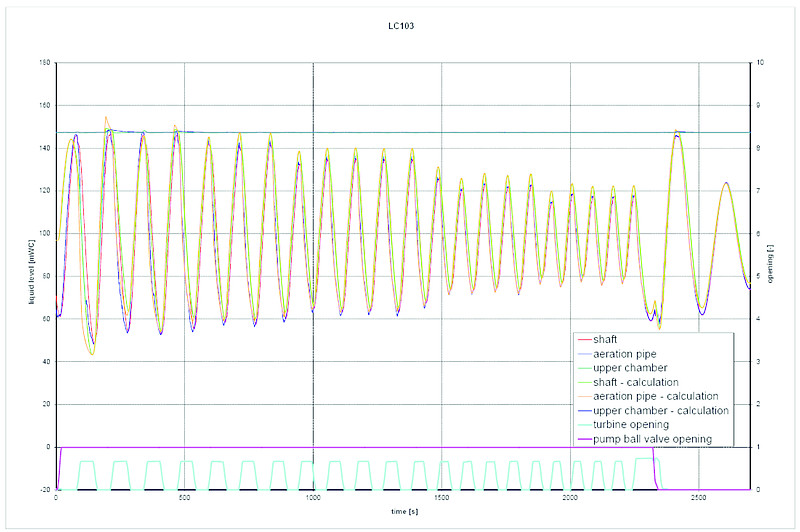Click the 5 tick label on right axis
The image size is (800, 532).
(x=761, y=276)
